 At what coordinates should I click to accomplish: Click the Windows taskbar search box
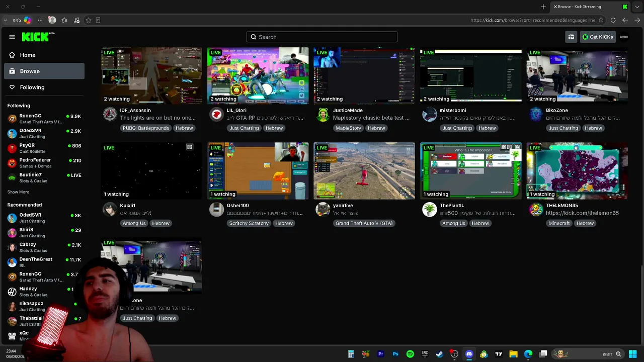[588, 354]
